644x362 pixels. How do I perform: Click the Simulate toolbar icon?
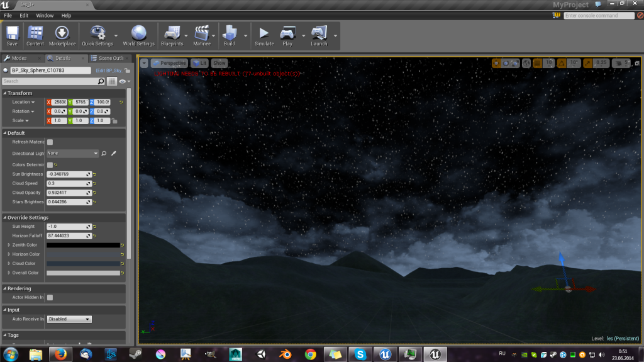click(264, 35)
